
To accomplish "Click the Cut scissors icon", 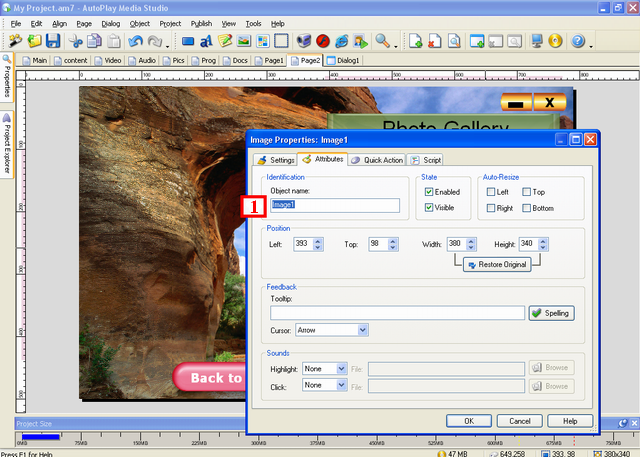I will pos(77,41).
